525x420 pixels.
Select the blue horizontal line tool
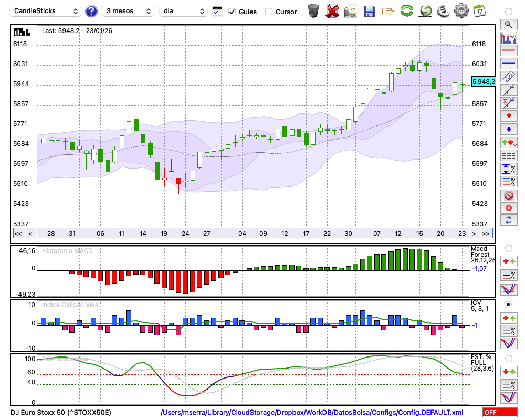pyautogui.click(x=508, y=64)
